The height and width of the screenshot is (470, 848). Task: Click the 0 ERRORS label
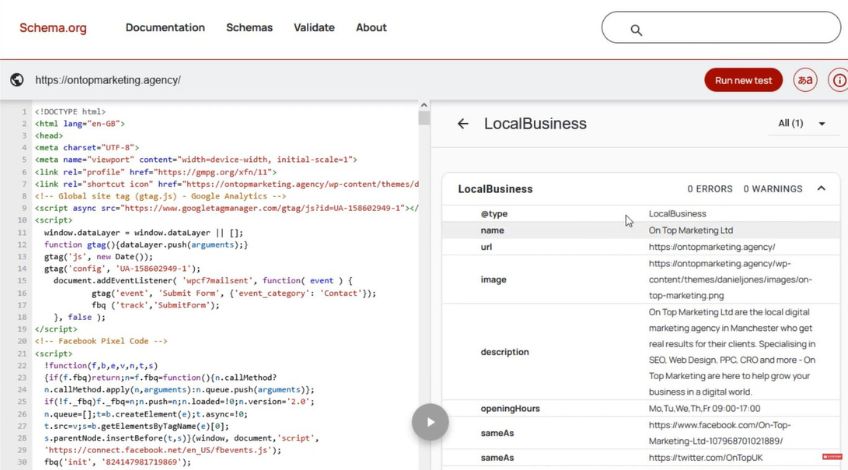tap(710, 189)
